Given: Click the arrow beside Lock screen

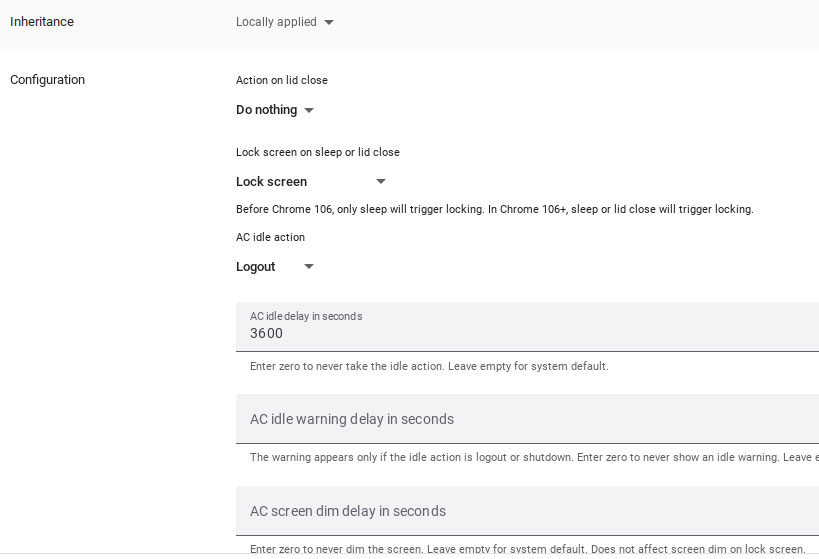Looking at the screenshot, I should [x=380, y=182].
